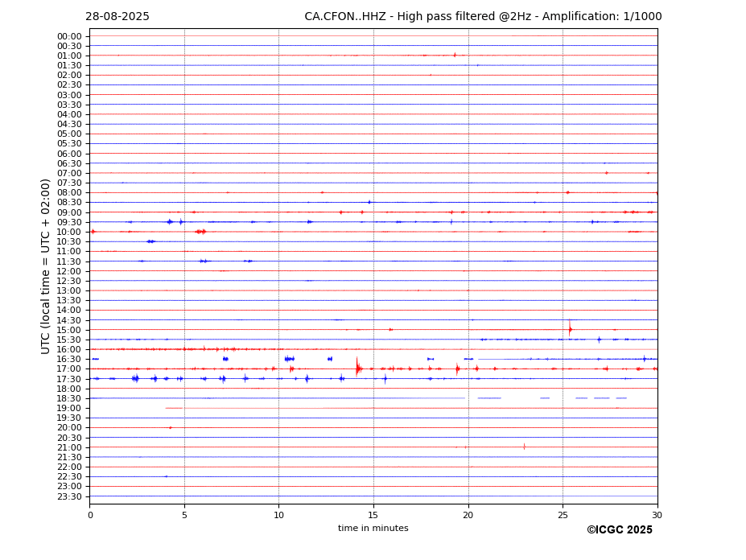Viewport: 746px width, 560px height.
Task: Click the 30 minute x-axis tick label
Action: (657, 515)
